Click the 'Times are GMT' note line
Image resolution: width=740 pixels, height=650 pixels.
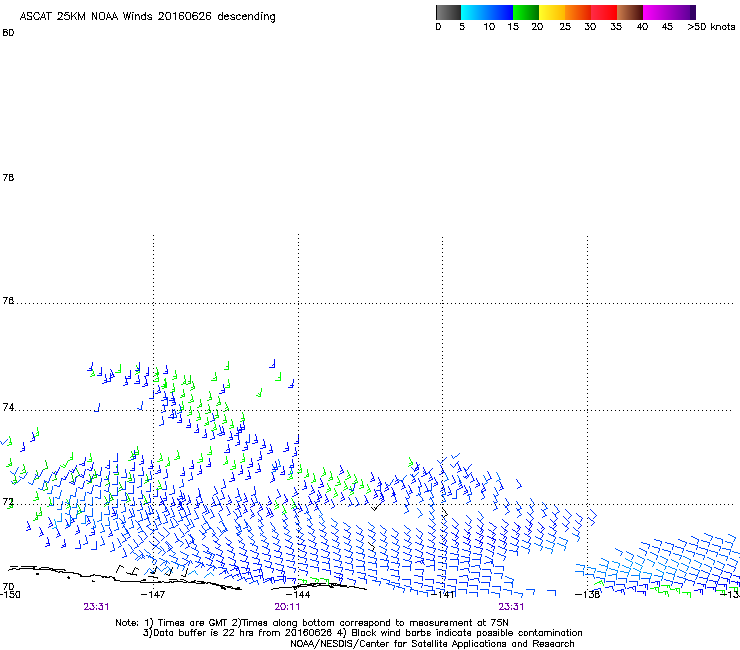point(312,623)
